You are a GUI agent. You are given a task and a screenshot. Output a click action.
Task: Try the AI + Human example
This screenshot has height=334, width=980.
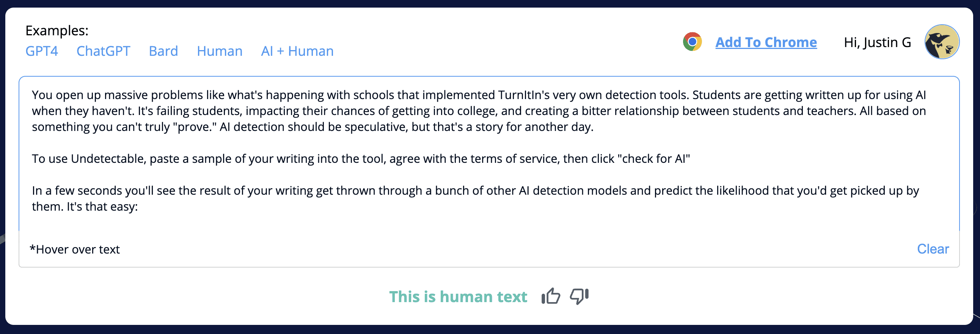[x=297, y=51]
